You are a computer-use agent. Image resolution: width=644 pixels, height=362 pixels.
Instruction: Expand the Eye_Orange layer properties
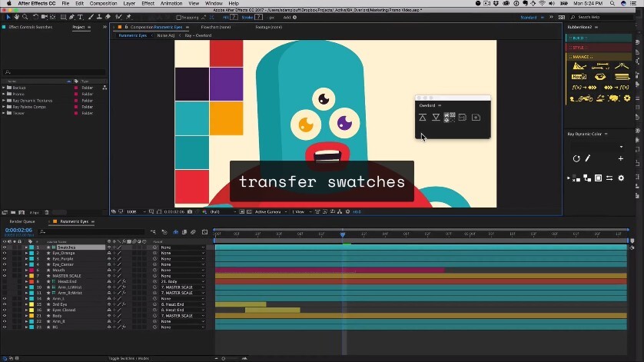(26, 253)
